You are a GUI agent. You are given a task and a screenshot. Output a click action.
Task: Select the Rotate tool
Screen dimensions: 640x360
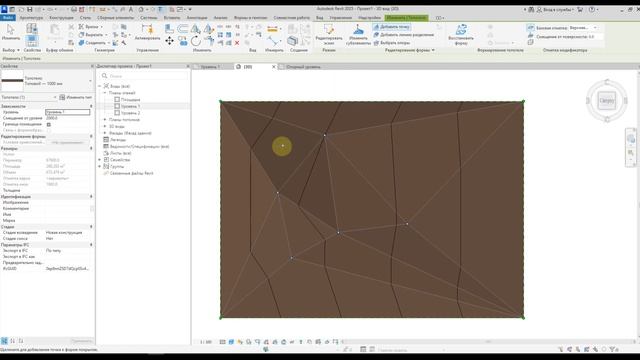click(196, 41)
